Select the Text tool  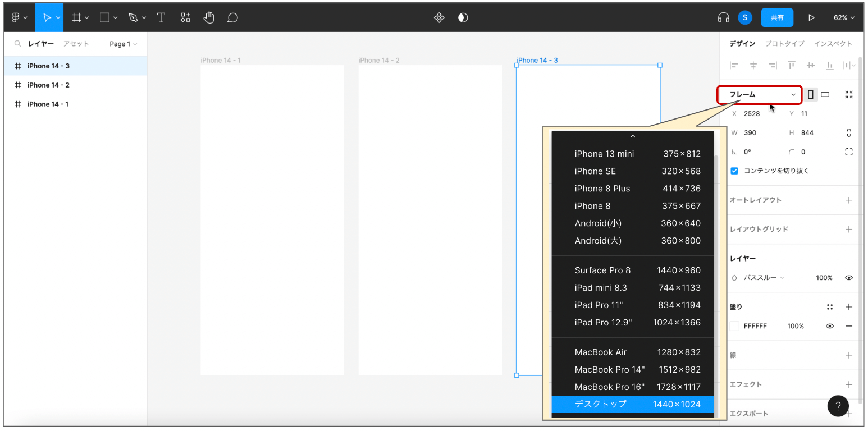pyautogui.click(x=161, y=17)
